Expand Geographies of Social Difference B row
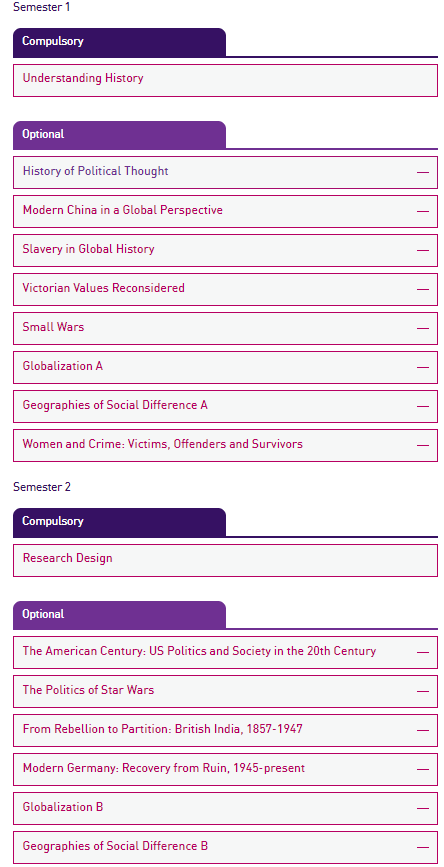The width and height of the screenshot is (444, 867). 226,847
